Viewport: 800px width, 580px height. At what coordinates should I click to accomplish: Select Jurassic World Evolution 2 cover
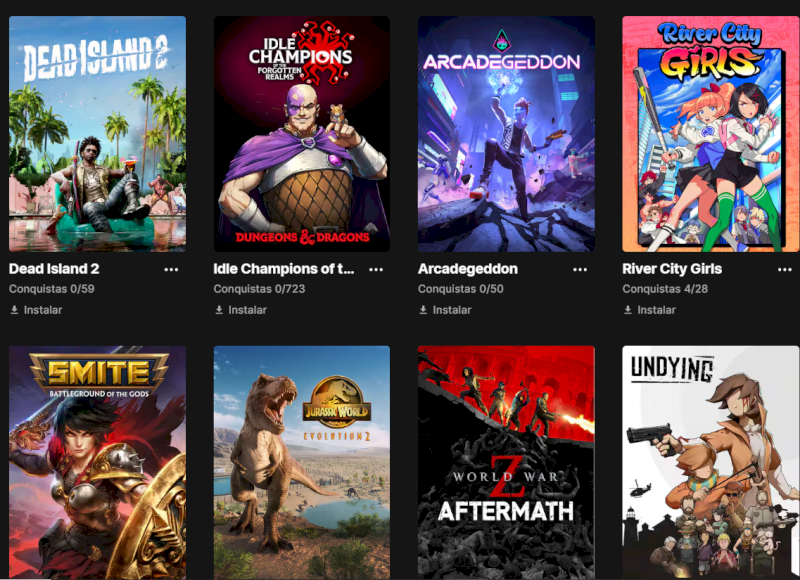coord(302,462)
